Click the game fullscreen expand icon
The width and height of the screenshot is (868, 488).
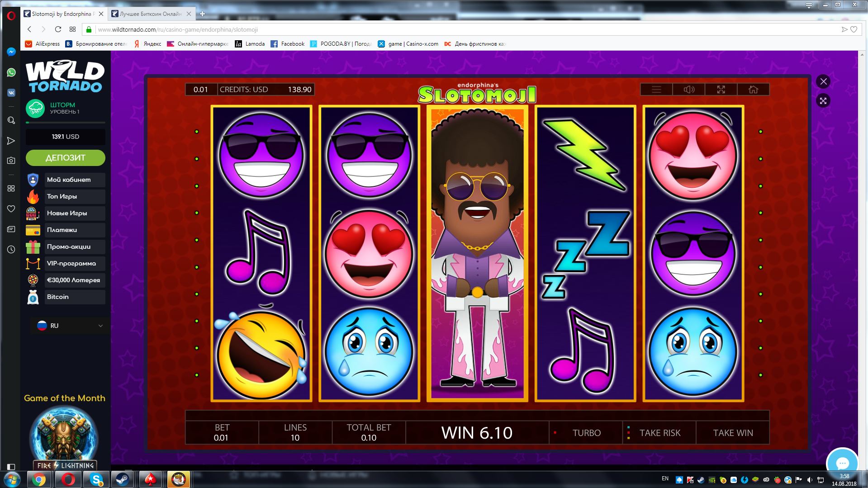tap(721, 90)
